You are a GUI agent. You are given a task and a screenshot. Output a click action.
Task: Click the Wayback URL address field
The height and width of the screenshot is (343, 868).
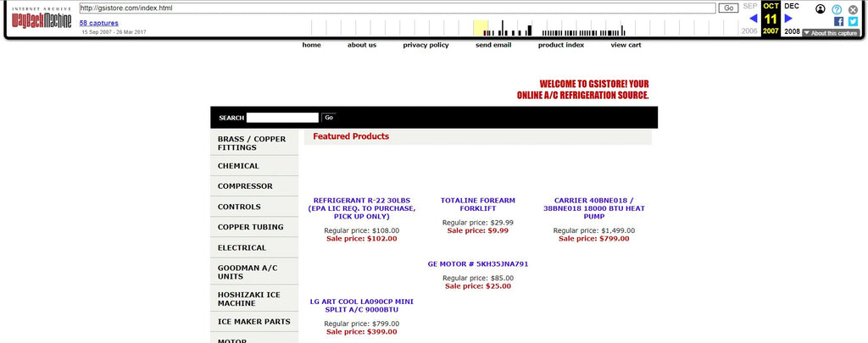[397, 8]
